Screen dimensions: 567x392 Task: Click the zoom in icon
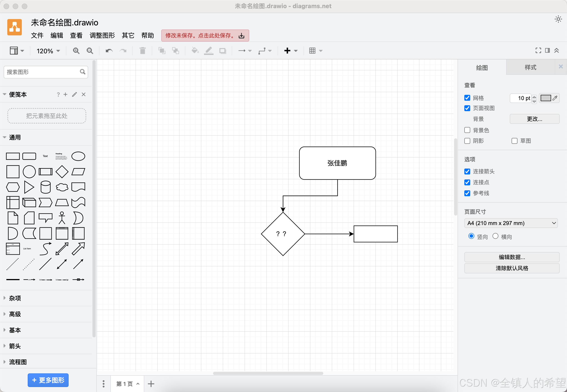pyautogui.click(x=76, y=51)
